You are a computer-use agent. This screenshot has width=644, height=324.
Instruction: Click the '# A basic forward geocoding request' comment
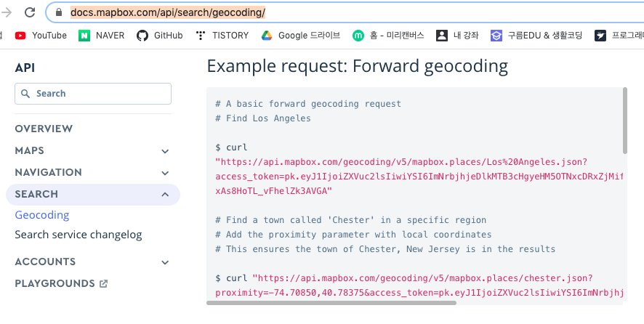pos(308,104)
